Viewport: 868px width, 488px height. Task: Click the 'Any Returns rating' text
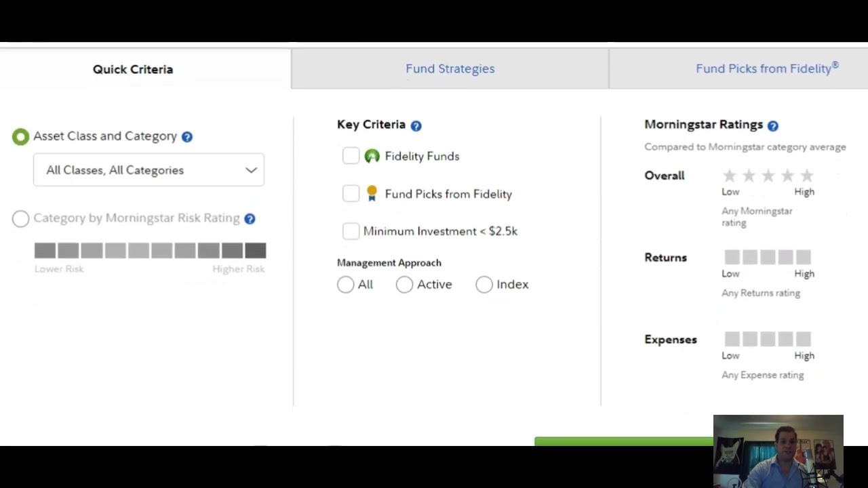point(761,293)
